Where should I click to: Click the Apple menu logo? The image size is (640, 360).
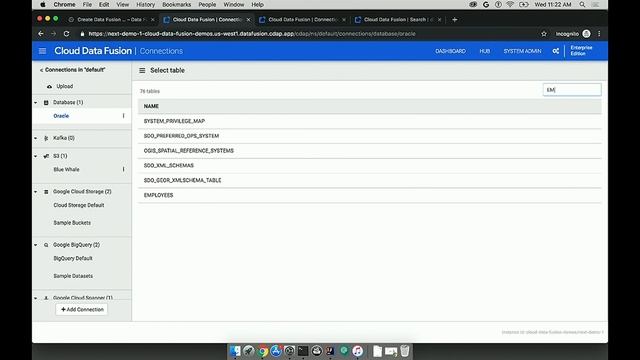tap(43, 4)
